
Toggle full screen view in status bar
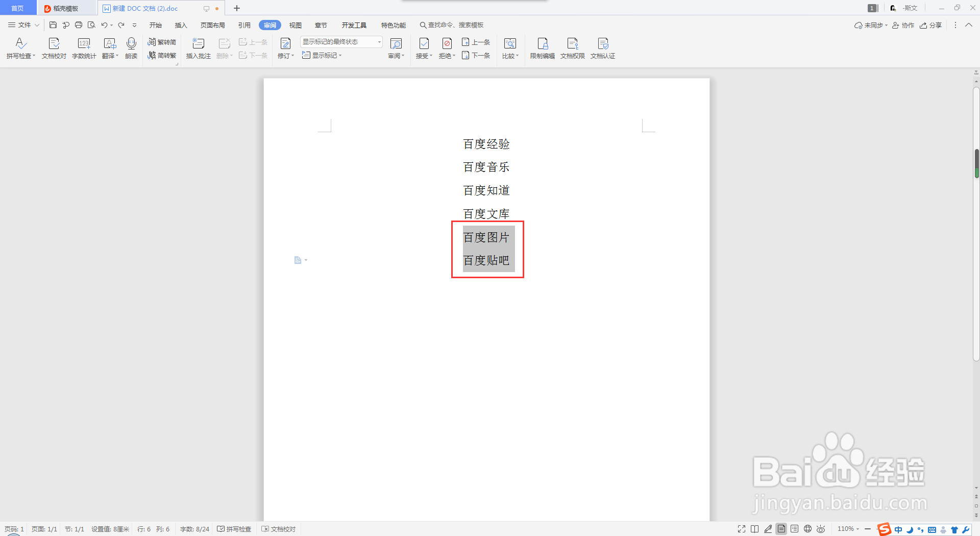[742, 529]
